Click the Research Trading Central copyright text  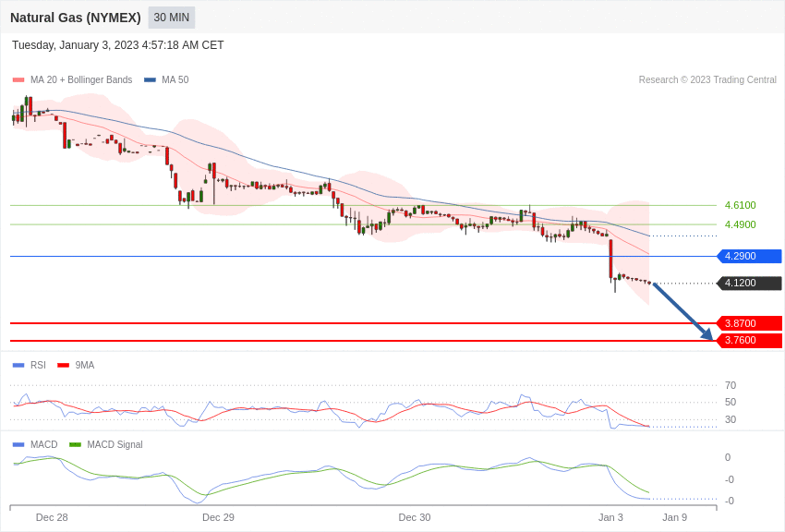[707, 80]
